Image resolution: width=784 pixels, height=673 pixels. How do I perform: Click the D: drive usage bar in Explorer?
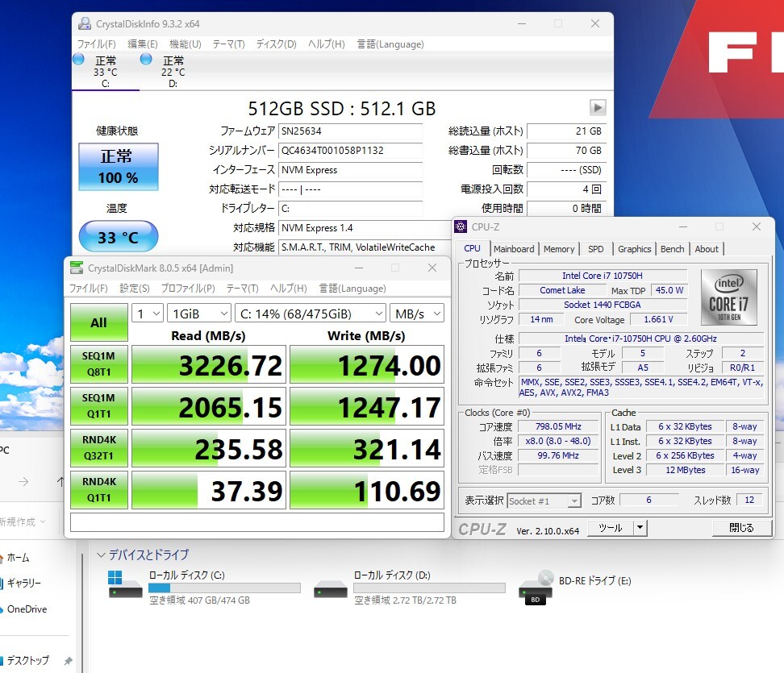point(429,588)
